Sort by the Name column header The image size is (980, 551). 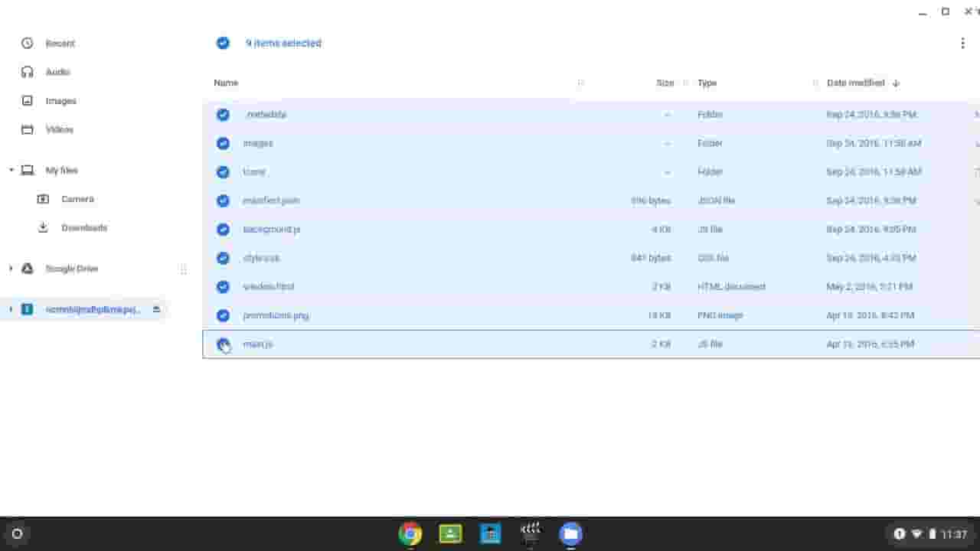pyautogui.click(x=226, y=83)
